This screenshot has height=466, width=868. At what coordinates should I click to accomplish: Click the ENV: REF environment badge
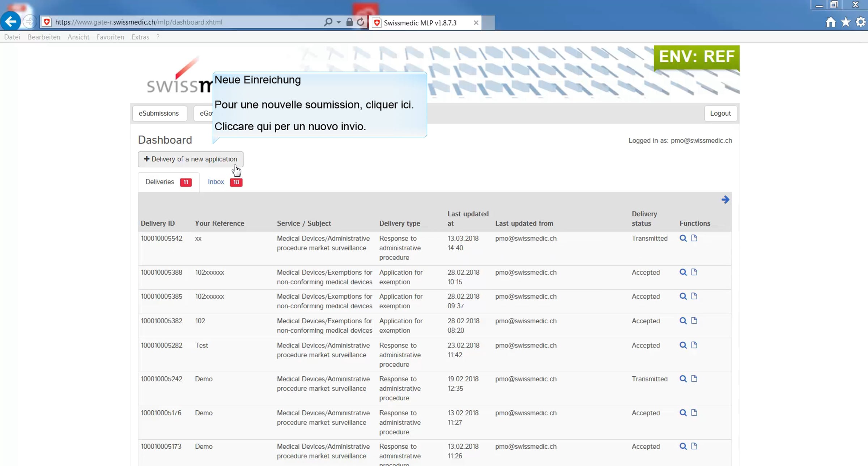[697, 57]
